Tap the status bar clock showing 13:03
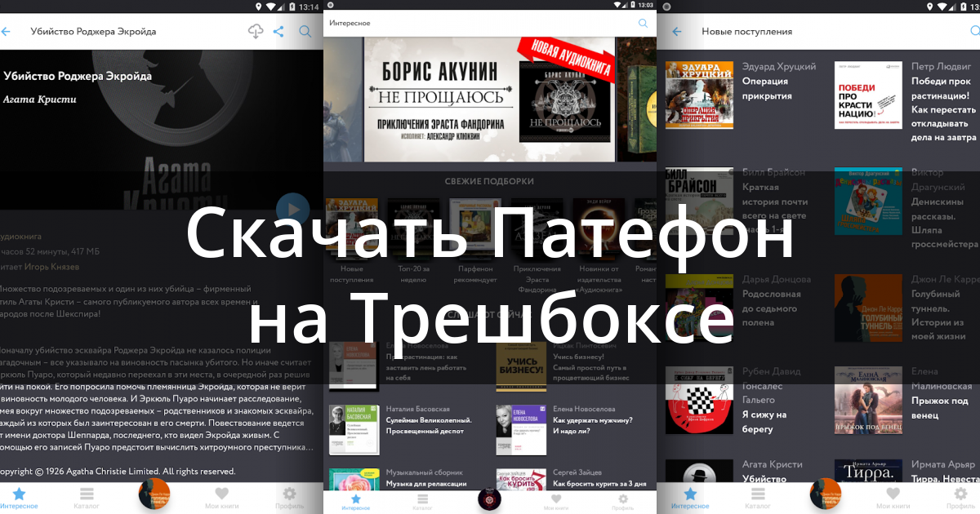 (x=644, y=6)
